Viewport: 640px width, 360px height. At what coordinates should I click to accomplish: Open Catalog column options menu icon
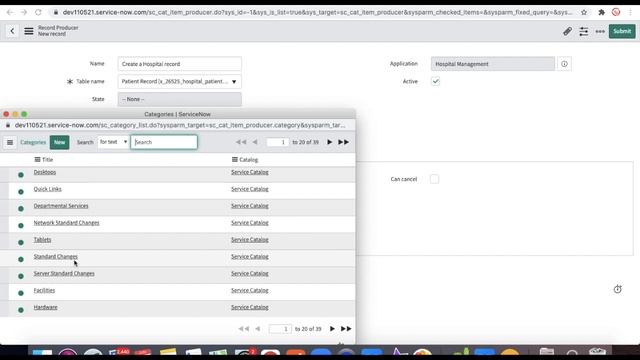pos(235,160)
